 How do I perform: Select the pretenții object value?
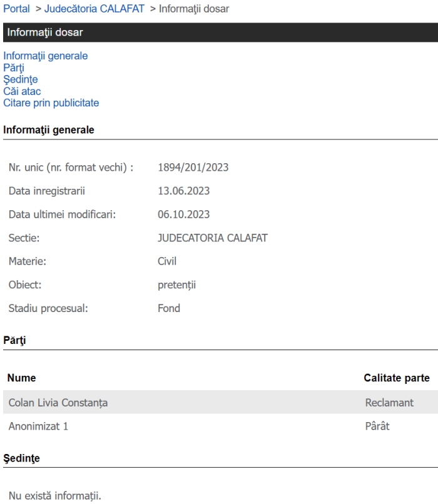click(176, 285)
